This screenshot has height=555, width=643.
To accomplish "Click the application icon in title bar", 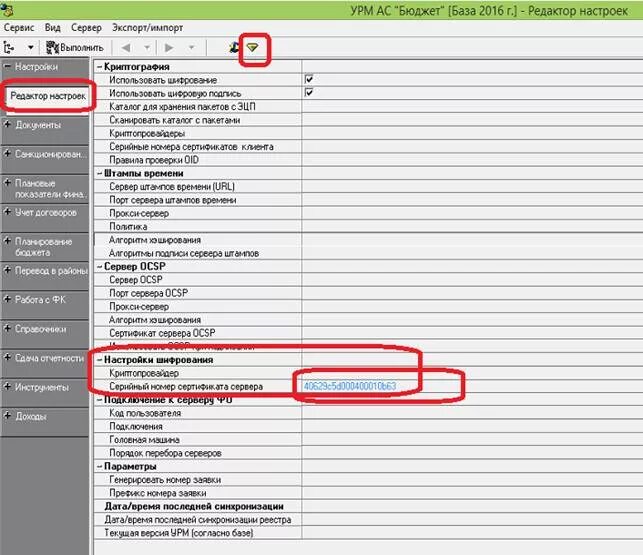I will pyautogui.click(x=7, y=10).
